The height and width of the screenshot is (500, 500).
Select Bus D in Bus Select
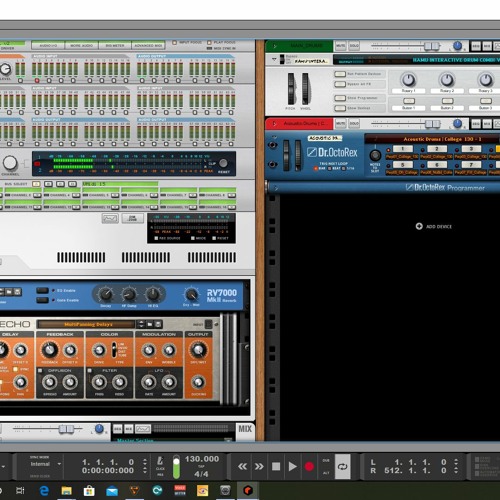pyautogui.click(x=72, y=184)
